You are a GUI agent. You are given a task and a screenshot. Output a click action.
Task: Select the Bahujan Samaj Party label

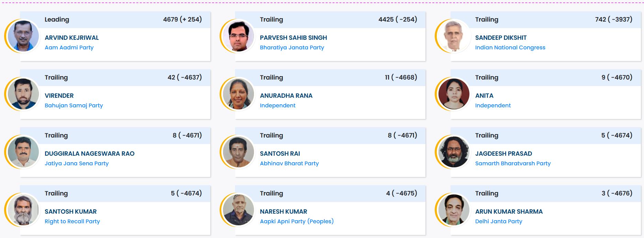74,105
